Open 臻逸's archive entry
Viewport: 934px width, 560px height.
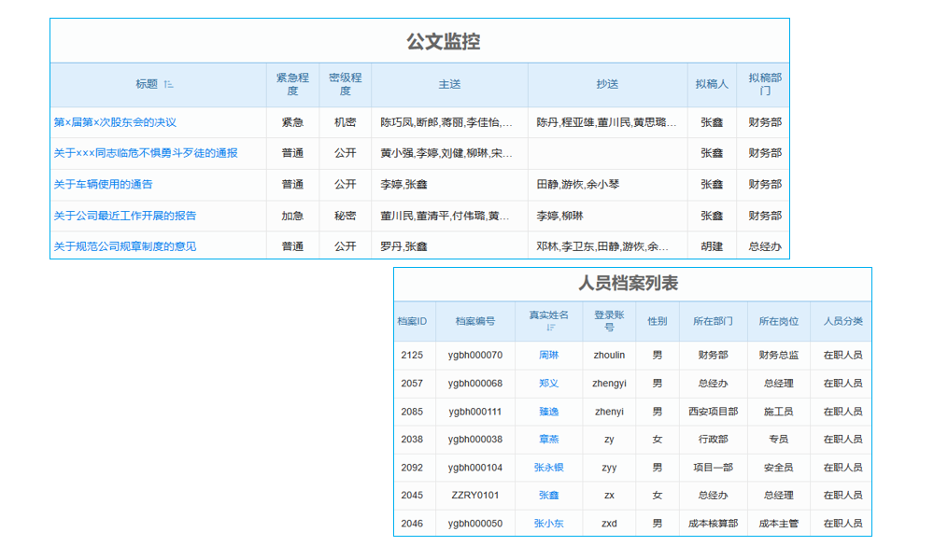(547, 412)
